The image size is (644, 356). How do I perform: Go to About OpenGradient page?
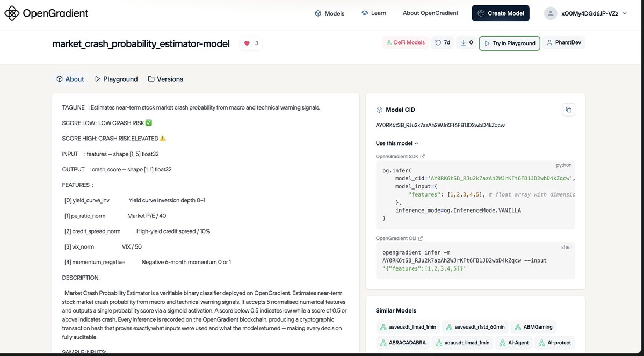click(x=430, y=13)
